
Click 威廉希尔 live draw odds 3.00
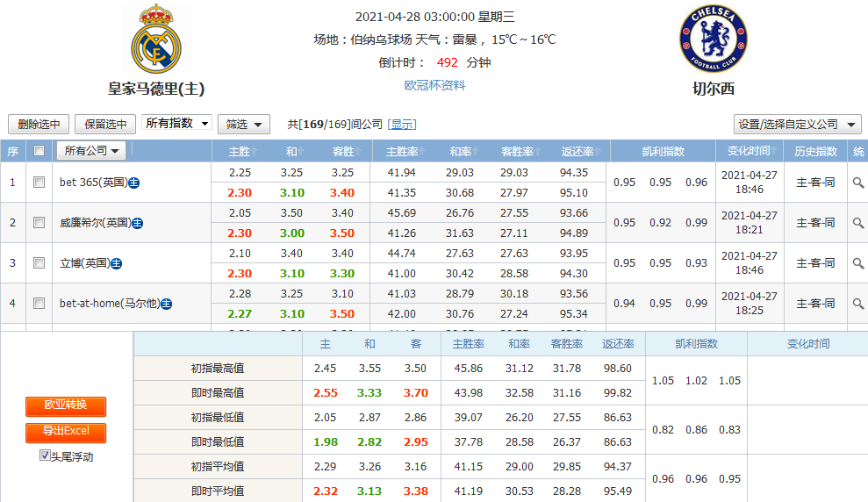(291, 233)
